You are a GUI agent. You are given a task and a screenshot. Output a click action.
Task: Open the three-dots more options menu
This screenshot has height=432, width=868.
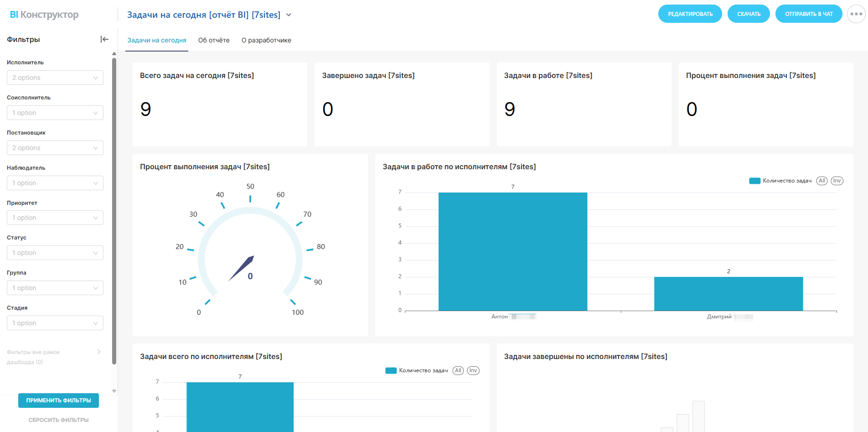856,14
